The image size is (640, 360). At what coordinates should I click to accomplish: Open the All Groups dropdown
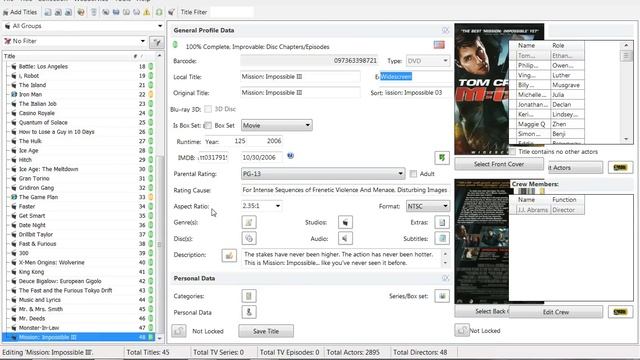point(83,26)
